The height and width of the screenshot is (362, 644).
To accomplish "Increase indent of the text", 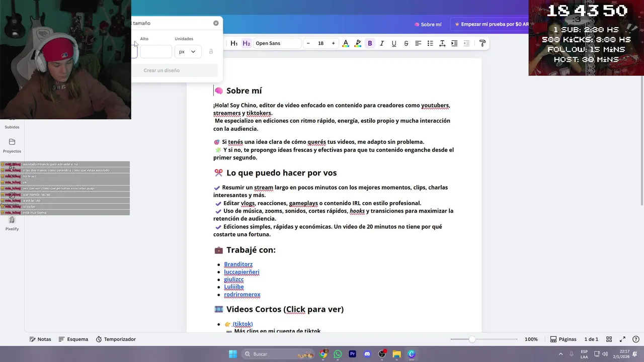I will tap(454, 43).
